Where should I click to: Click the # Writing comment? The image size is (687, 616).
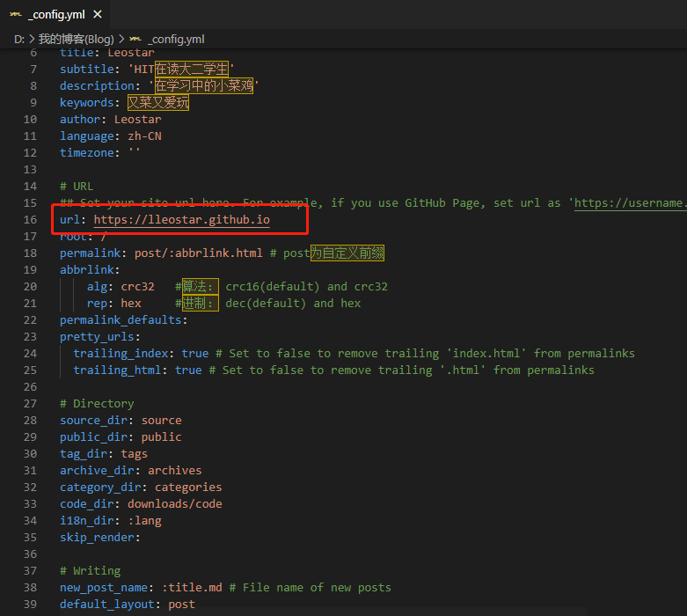91,570
